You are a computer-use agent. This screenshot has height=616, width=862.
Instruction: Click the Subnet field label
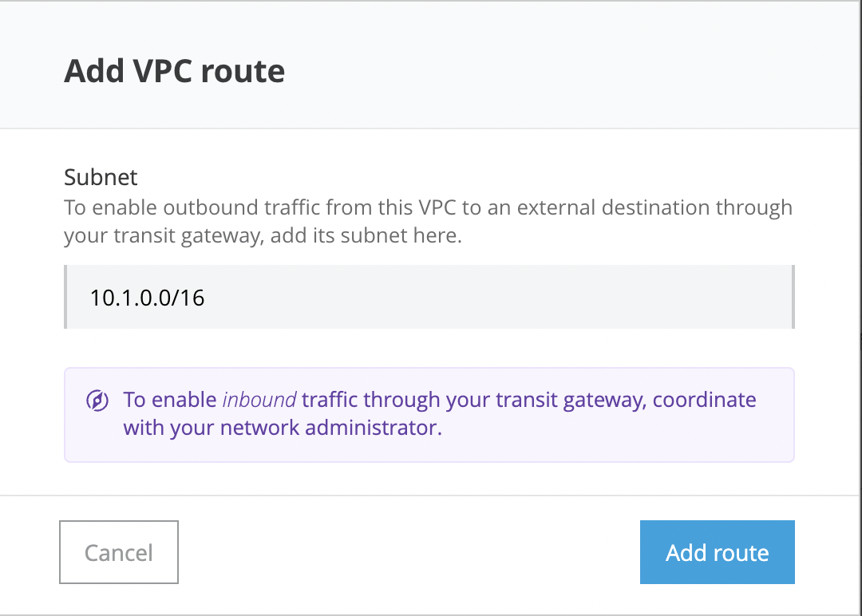[101, 176]
